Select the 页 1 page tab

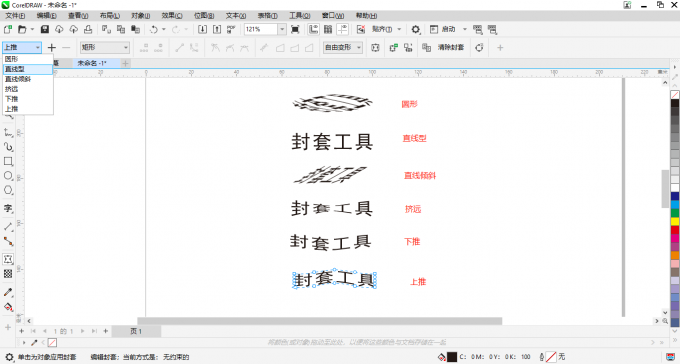click(136, 331)
